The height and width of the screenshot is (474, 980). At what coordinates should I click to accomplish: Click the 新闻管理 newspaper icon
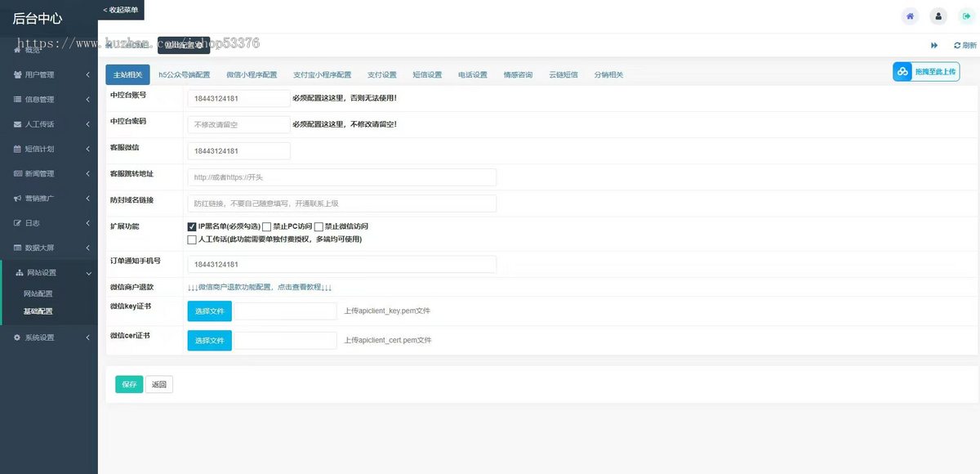pos(18,173)
